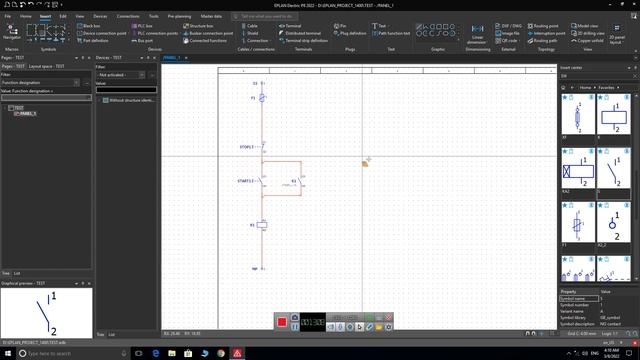Image resolution: width=640 pixels, height=360 pixels.
Task: Insert a Part definition
Action: [x=93, y=40]
